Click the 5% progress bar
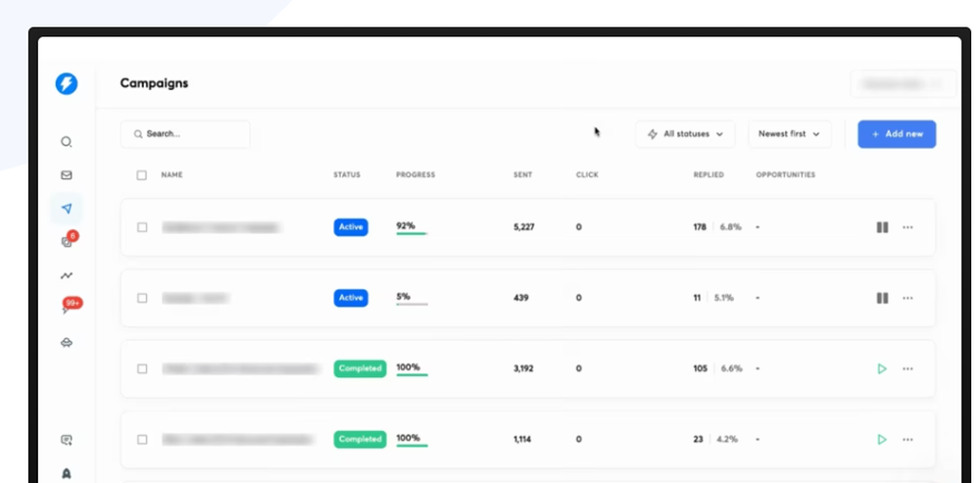This screenshot has width=980, height=483. tap(412, 305)
